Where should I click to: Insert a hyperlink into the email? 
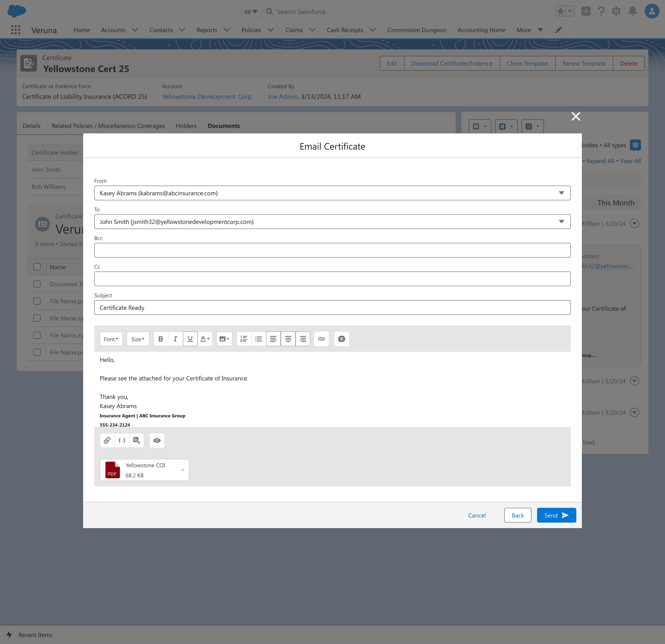[x=321, y=339]
